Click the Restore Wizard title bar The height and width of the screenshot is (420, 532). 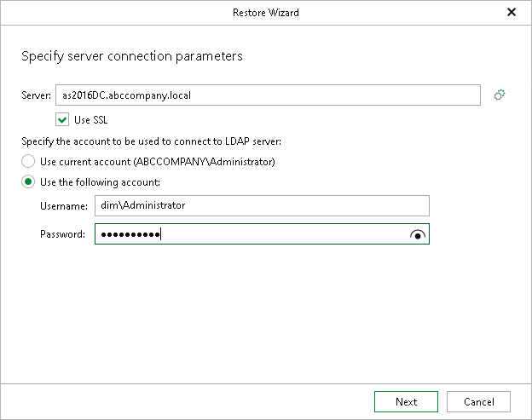266,13
